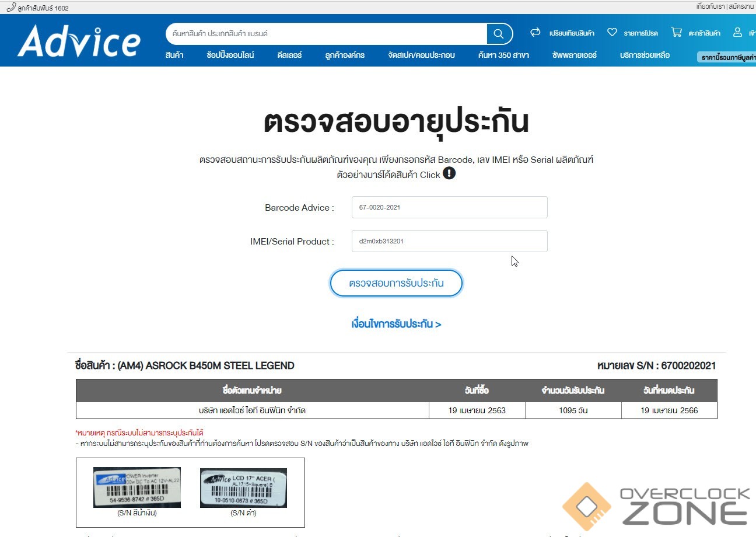Click the จำนวนวันรับประกัน column header
Image resolution: width=756 pixels, height=537 pixels.
point(573,390)
